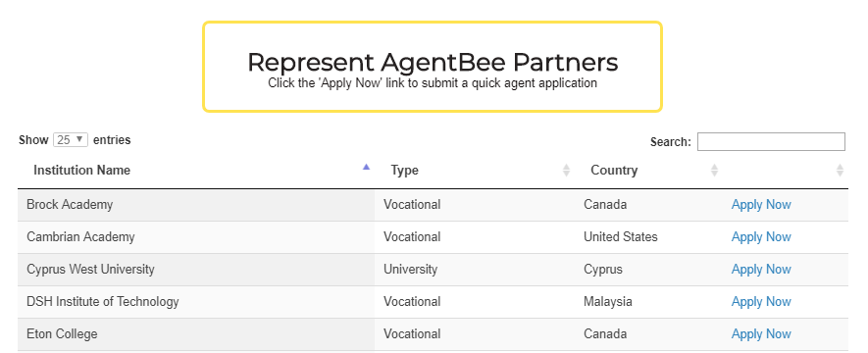
Task: Click the Type column sort arrows
Action: click(566, 171)
